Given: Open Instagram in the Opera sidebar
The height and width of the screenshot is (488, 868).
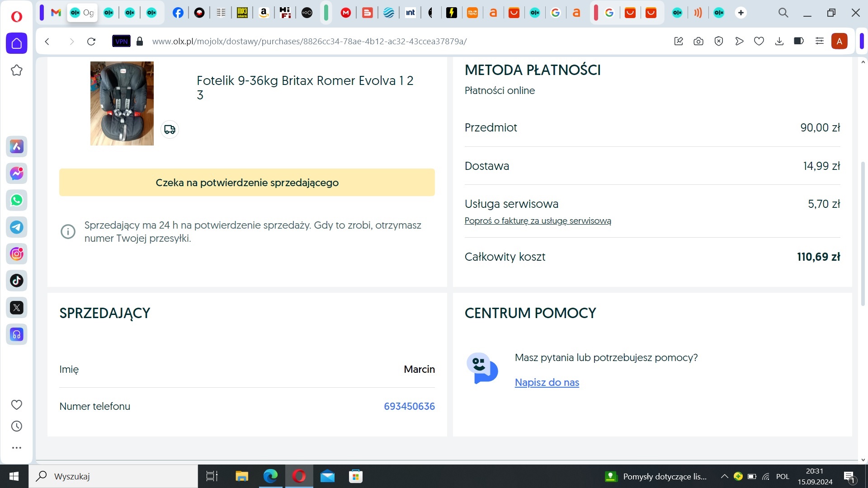Looking at the screenshot, I should [17, 254].
